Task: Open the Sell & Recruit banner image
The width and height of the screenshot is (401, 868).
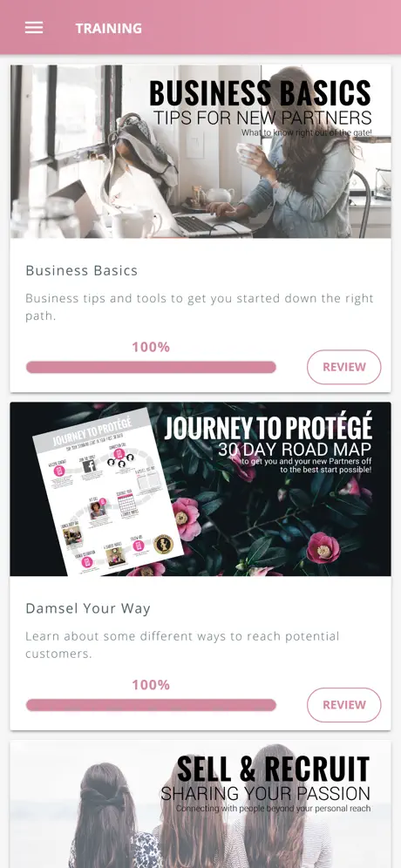Action: (200, 804)
